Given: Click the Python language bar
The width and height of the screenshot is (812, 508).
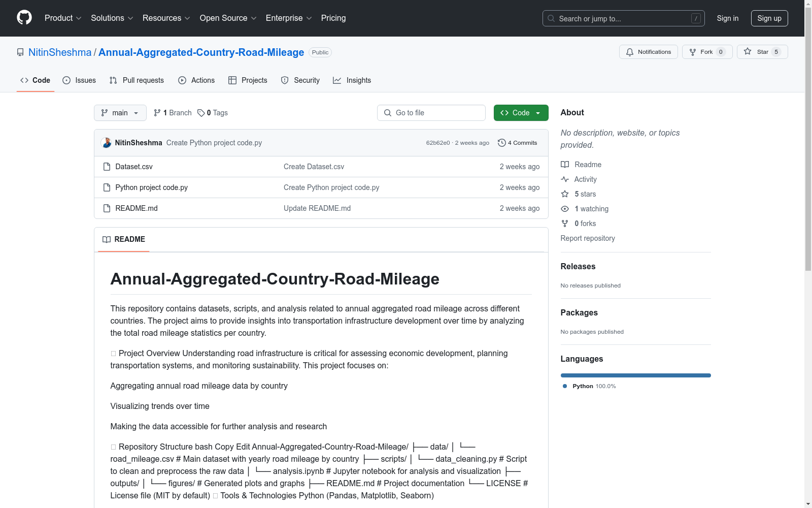Looking at the screenshot, I should 636,375.
